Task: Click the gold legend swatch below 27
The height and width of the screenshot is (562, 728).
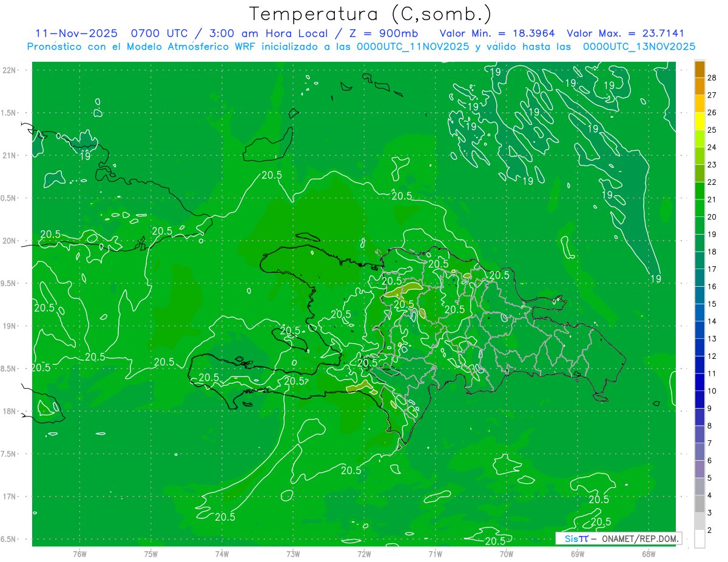Action: coord(699,104)
